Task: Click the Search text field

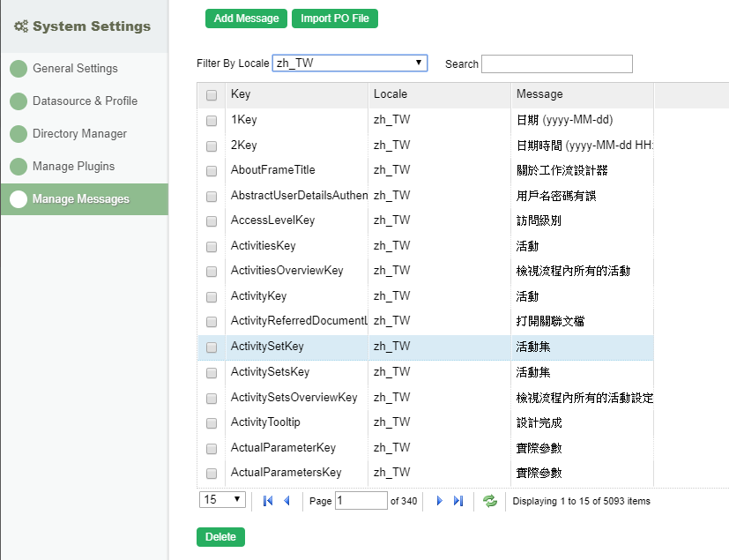Action: click(x=556, y=63)
